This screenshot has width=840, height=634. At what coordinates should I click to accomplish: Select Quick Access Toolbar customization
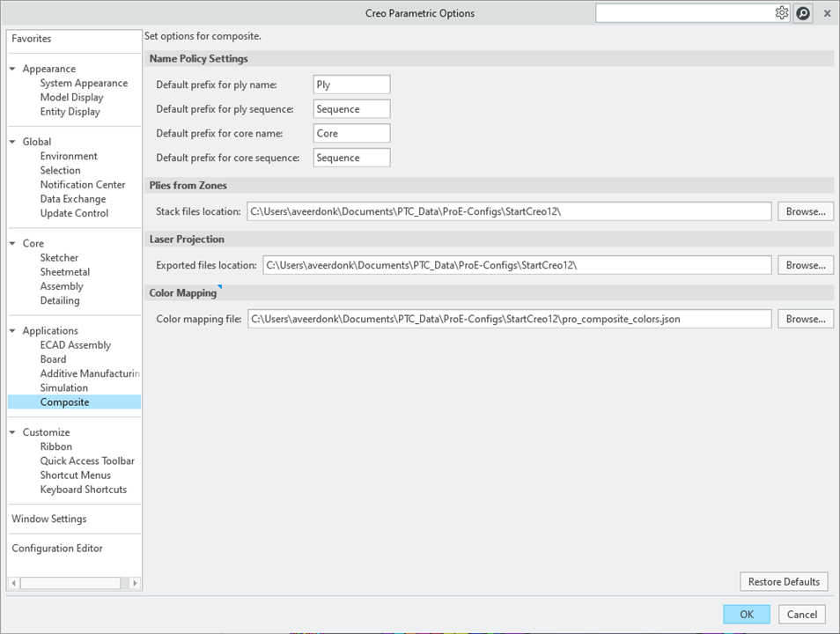tap(87, 461)
